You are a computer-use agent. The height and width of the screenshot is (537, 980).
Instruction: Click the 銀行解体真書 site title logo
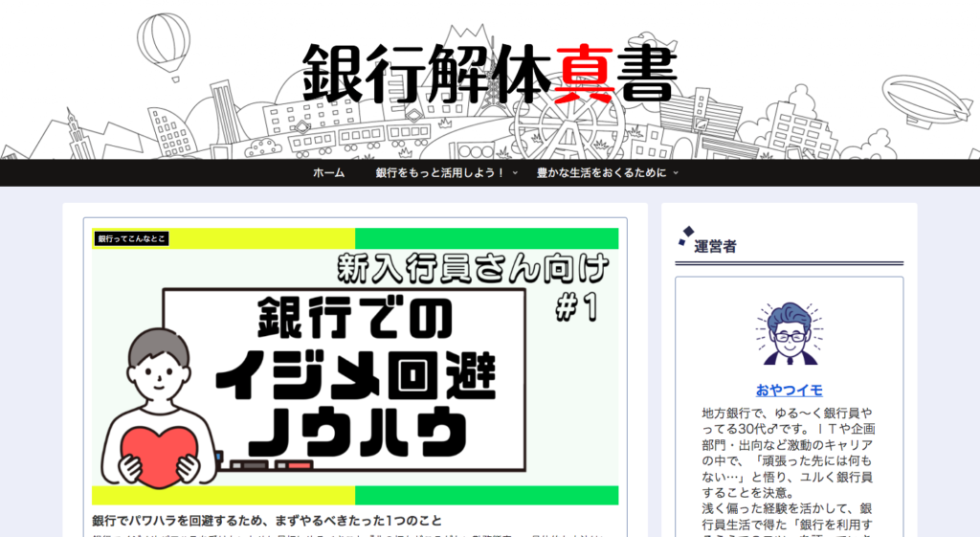(489, 74)
